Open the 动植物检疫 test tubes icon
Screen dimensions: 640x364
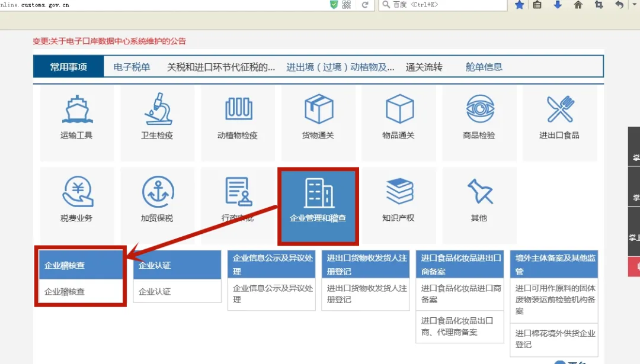238,109
